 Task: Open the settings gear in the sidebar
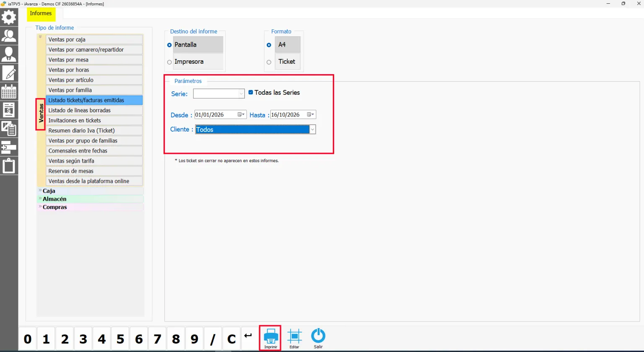9,18
